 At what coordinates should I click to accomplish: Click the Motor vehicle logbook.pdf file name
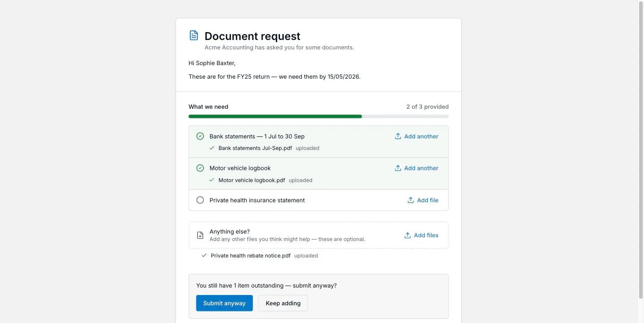tap(251, 180)
